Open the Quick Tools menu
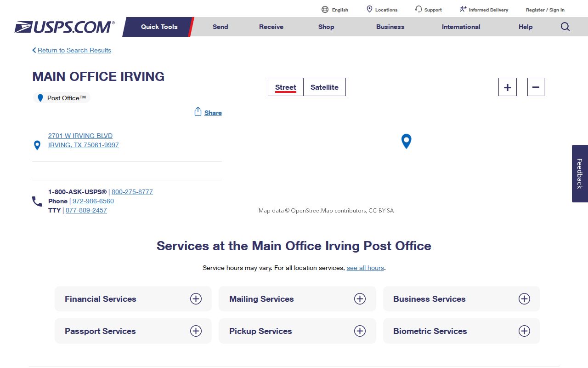This screenshot has width=588, height=368. [159, 27]
